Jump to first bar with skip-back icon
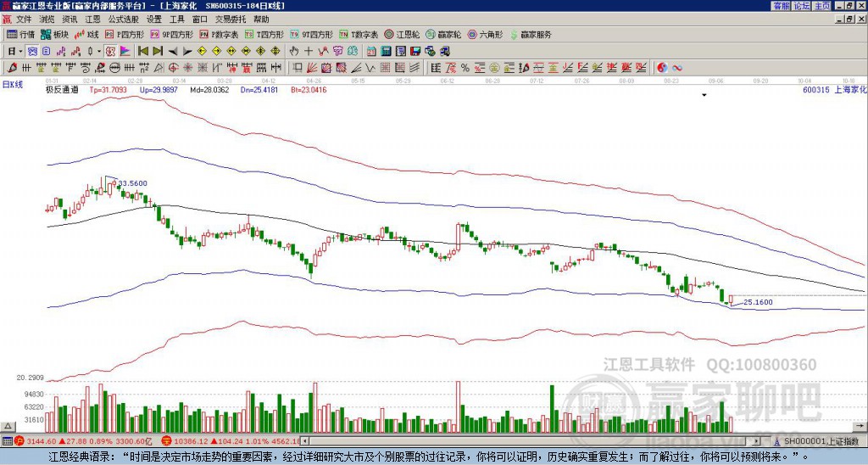868x465 pixels. click(x=142, y=52)
